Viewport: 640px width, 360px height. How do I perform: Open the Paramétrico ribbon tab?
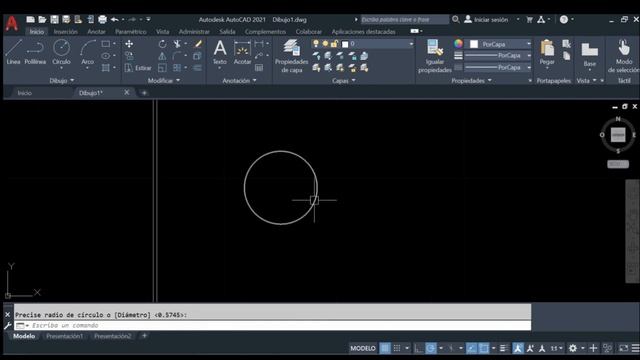(131, 31)
